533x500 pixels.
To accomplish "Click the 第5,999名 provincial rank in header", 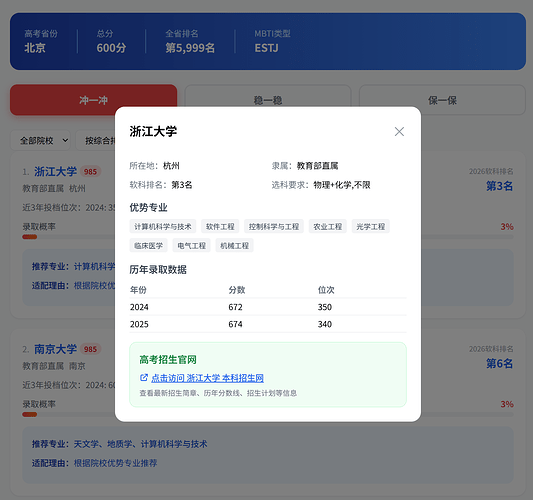I will [190, 48].
